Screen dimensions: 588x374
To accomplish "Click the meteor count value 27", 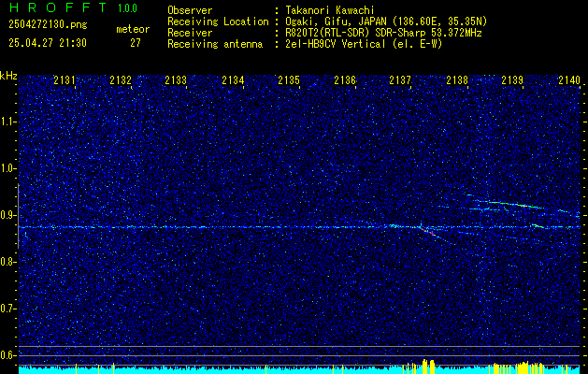I will coord(136,43).
